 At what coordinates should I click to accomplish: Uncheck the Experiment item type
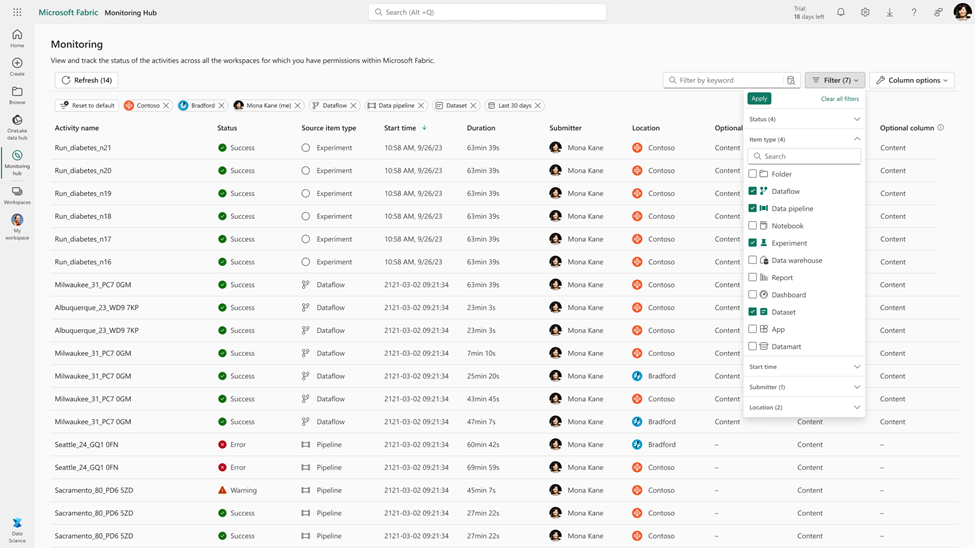752,243
